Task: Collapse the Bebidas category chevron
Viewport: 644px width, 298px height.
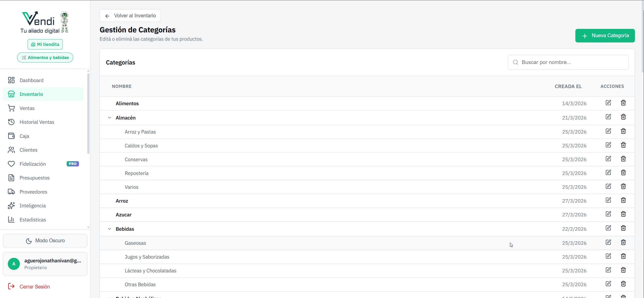Action: (109, 229)
